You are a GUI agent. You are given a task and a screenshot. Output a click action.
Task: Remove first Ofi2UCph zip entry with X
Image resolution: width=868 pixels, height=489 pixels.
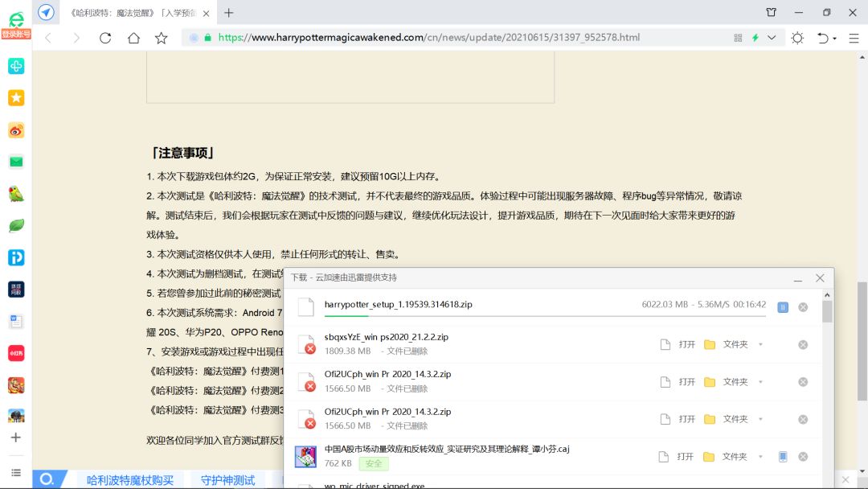803,382
